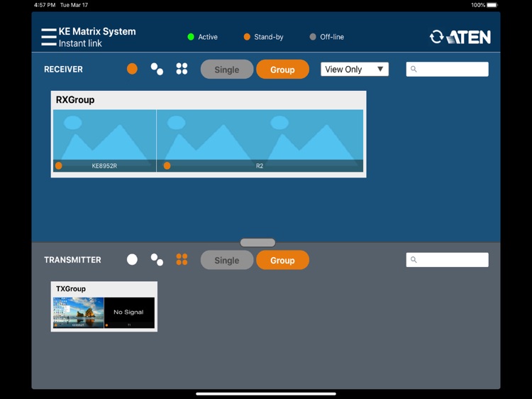
Task: Switch Receiver to Single mode
Action: tap(227, 70)
